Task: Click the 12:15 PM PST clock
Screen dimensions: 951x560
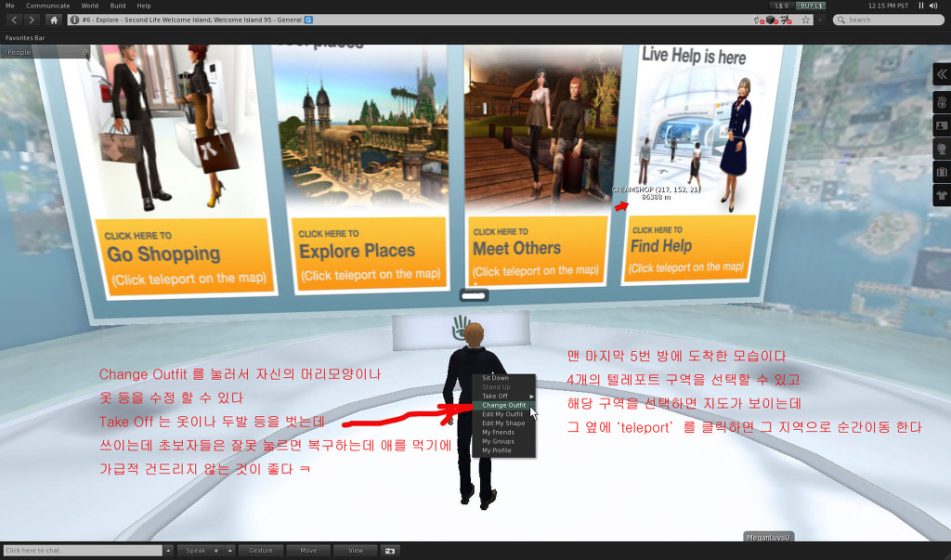Action: pyautogui.click(x=888, y=6)
